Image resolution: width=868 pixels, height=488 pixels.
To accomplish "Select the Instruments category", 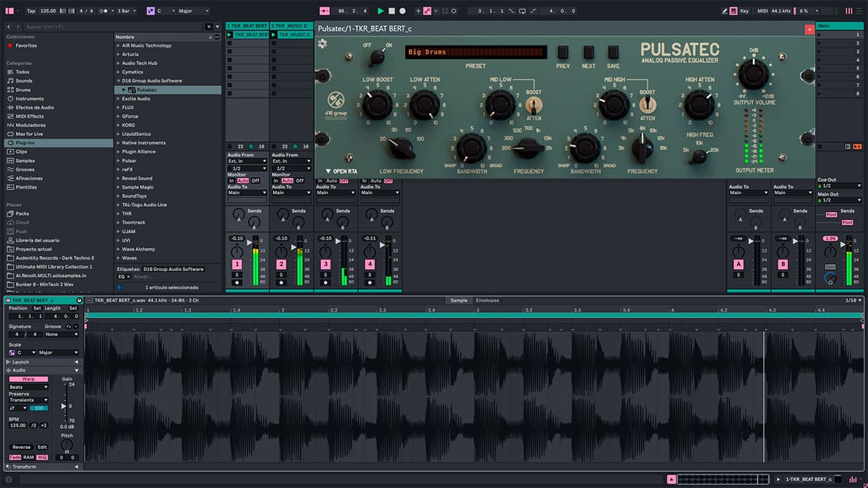I will click(30, 98).
